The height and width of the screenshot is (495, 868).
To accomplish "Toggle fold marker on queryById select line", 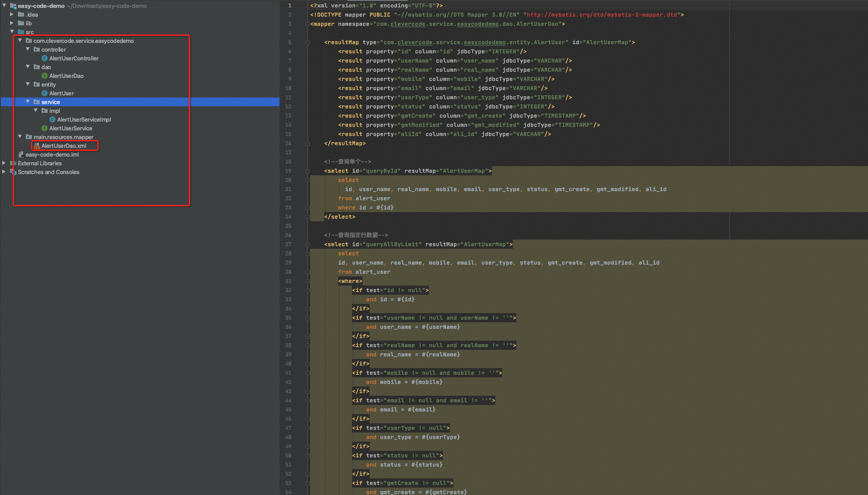I will pyautogui.click(x=308, y=171).
